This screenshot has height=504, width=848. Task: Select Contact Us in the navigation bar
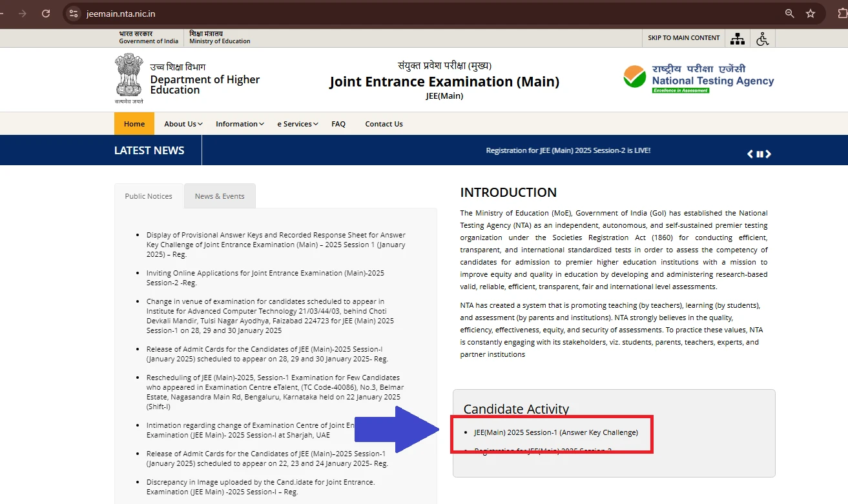click(384, 123)
